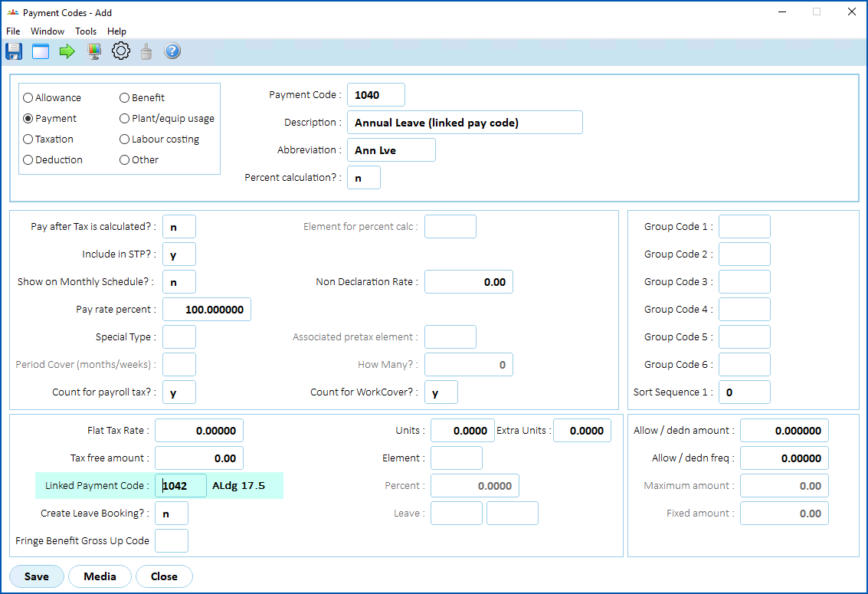This screenshot has height=594, width=868.
Task: Select the Allowance radio button
Action: pyautogui.click(x=28, y=98)
